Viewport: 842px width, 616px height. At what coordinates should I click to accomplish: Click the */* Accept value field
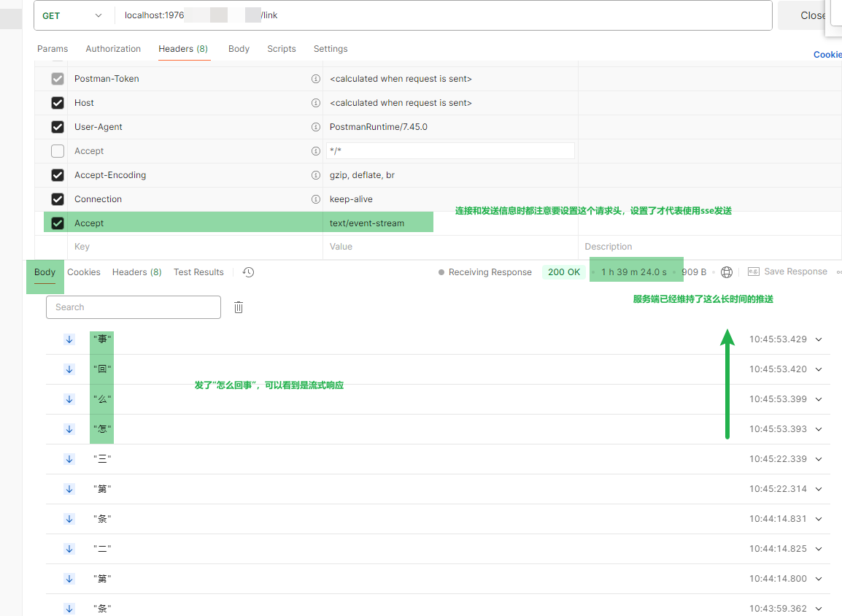450,151
